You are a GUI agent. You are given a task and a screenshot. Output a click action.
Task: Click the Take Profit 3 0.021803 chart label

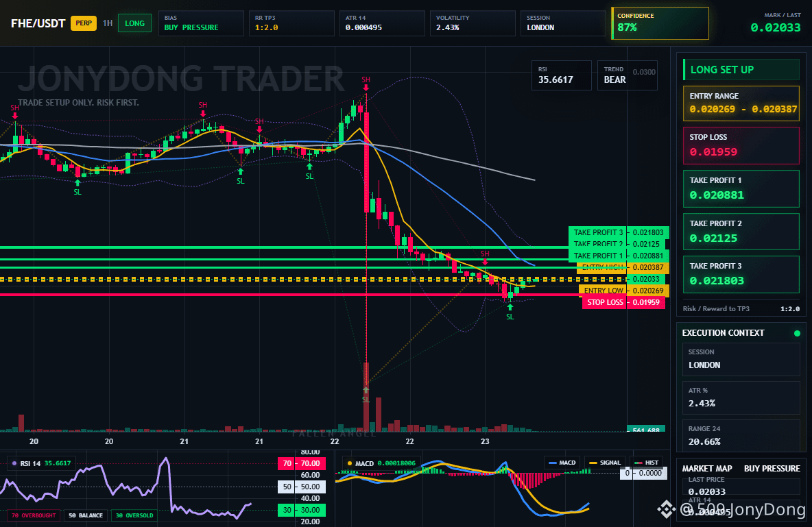[619, 232]
